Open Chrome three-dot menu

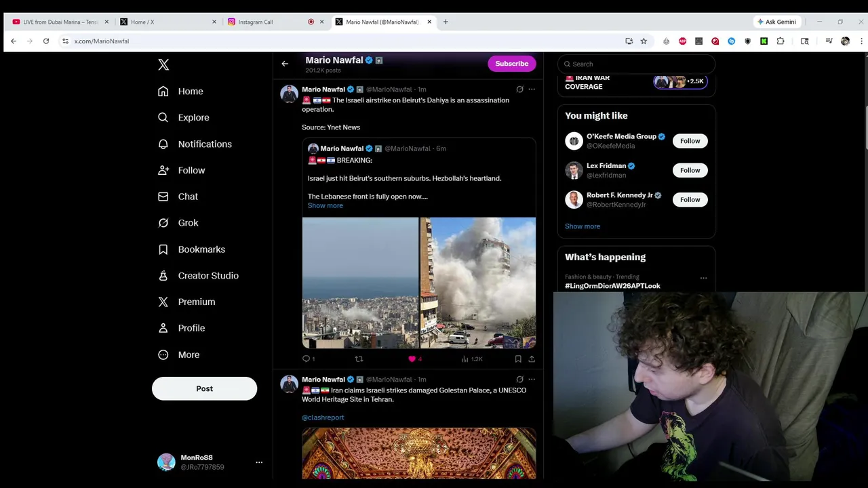[x=861, y=41]
